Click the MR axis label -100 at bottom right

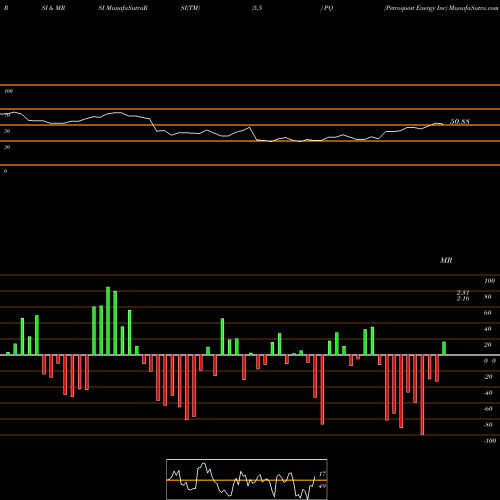pyautogui.click(x=490, y=441)
